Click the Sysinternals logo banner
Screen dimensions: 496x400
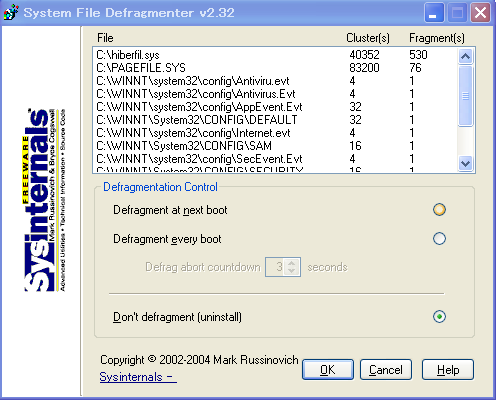(44, 200)
